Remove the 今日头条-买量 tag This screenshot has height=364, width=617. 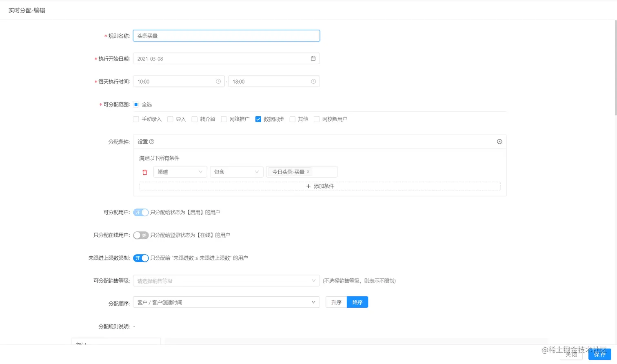[308, 172]
